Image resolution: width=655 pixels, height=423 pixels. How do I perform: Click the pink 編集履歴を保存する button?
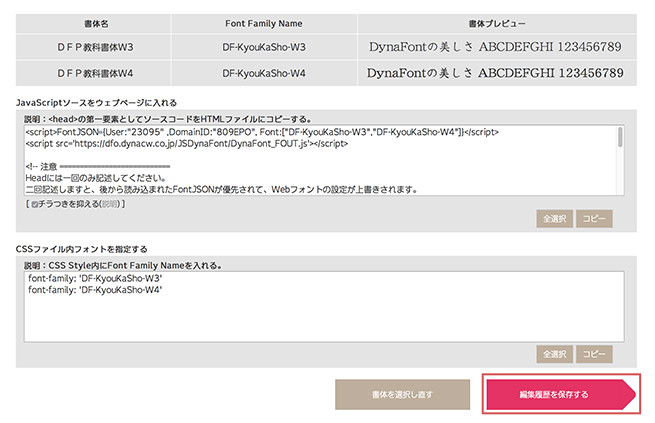coord(561,395)
